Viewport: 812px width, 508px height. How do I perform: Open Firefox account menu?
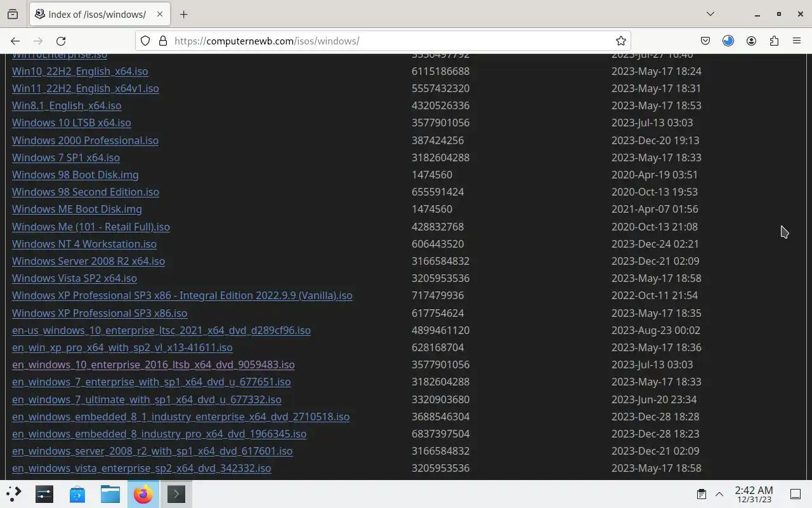(751, 41)
